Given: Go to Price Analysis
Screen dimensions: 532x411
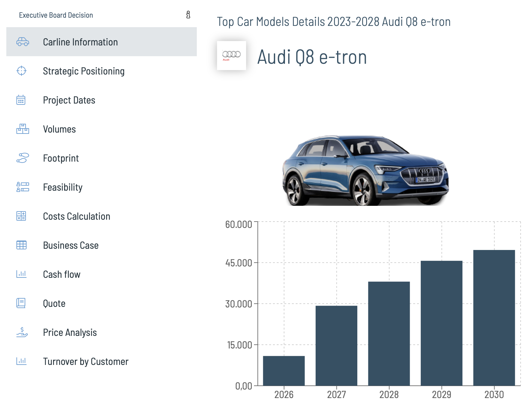Looking at the screenshot, I should pos(101,332).
